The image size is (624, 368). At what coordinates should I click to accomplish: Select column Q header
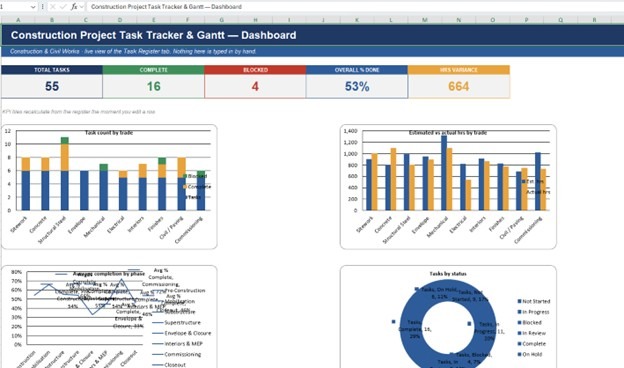560,20
